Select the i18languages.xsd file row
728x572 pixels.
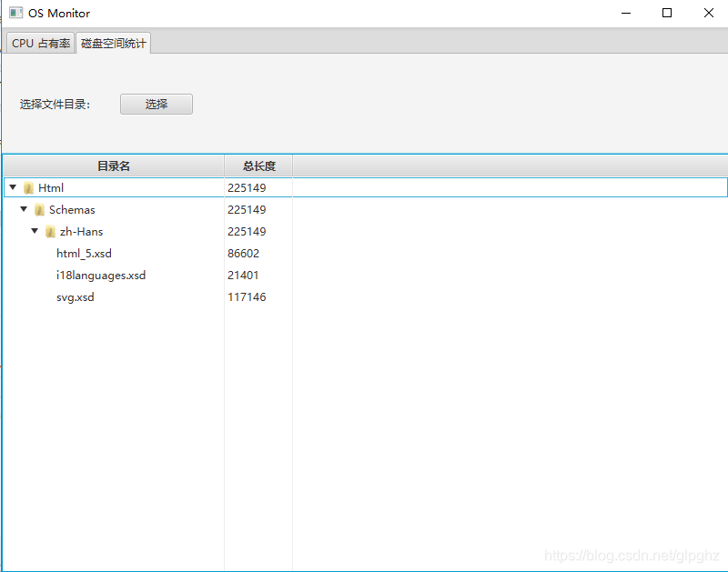(x=366, y=276)
